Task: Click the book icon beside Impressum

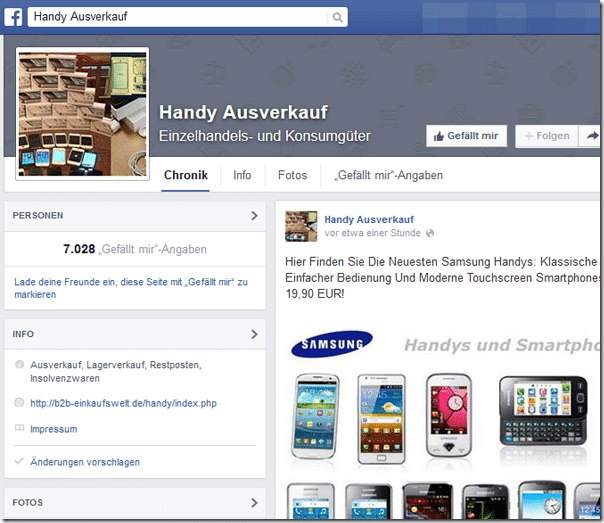Action: (19, 428)
